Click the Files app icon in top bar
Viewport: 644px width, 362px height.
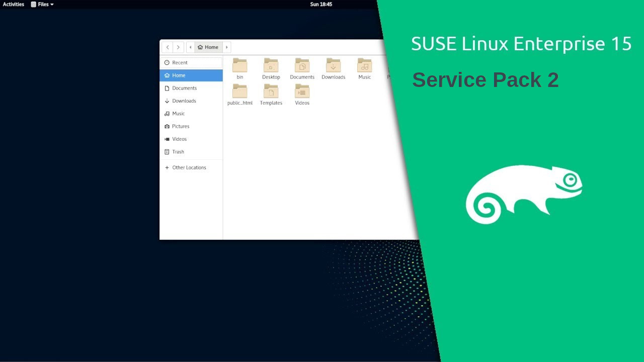click(33, 4)
